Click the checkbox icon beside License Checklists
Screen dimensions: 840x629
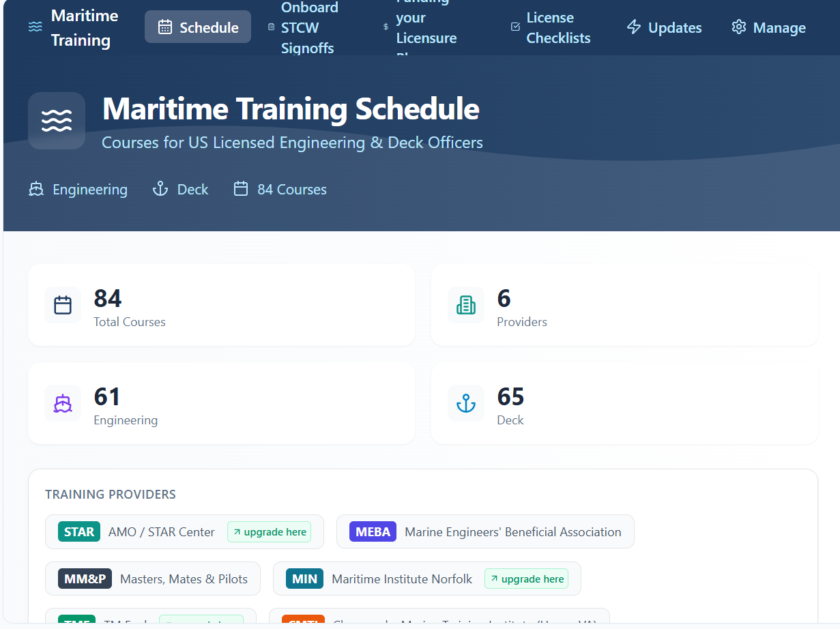pyautogui.click(x=515, y=27)
